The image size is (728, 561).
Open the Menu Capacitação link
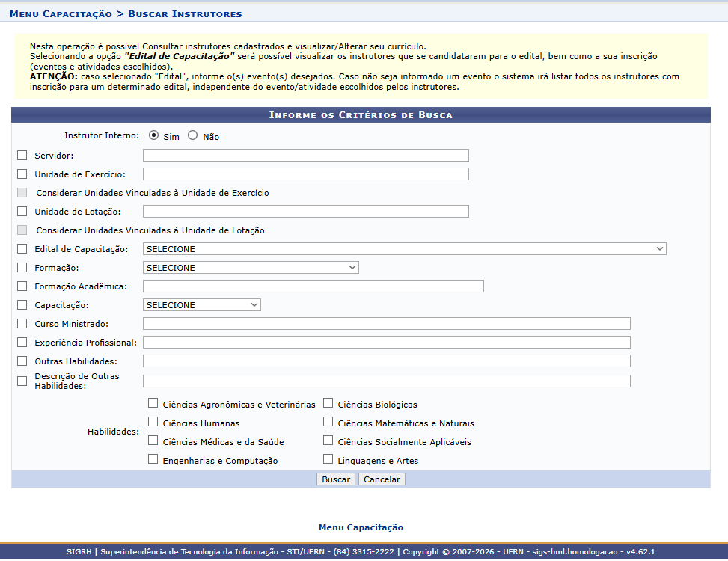coord(361,527)
